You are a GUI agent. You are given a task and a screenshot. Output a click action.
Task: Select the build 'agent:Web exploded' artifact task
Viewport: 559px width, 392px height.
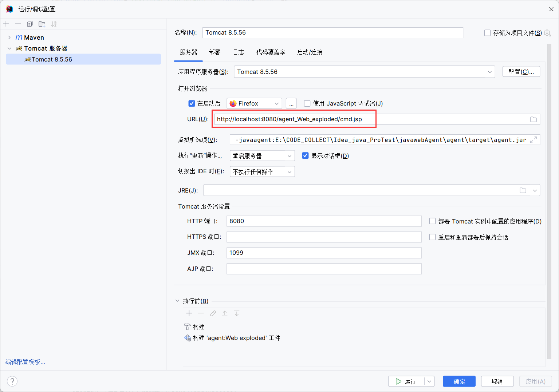point(232,338)
